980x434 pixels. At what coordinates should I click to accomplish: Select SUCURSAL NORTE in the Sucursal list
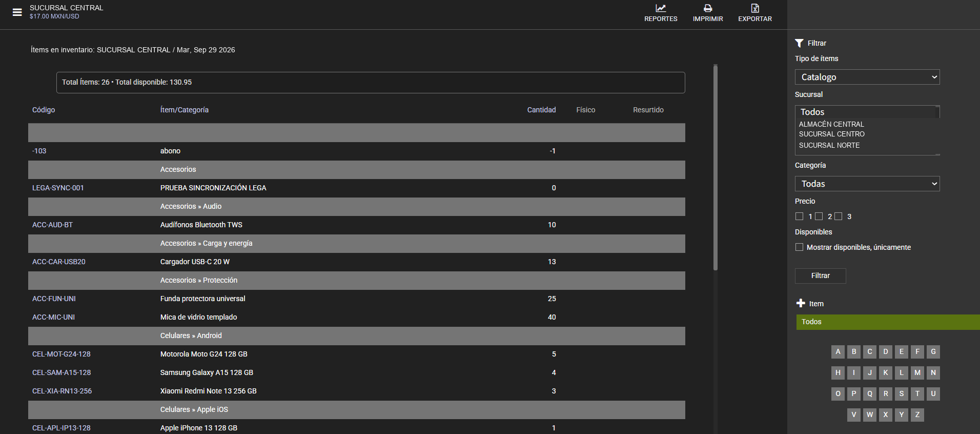(x=829, y=145)
